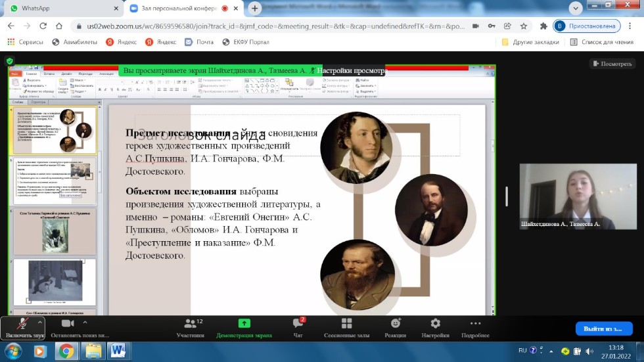The width and height of the screenshot is (644, 362).
Task: Start Демонстрация экрана screen share
Action: (244, 328)
